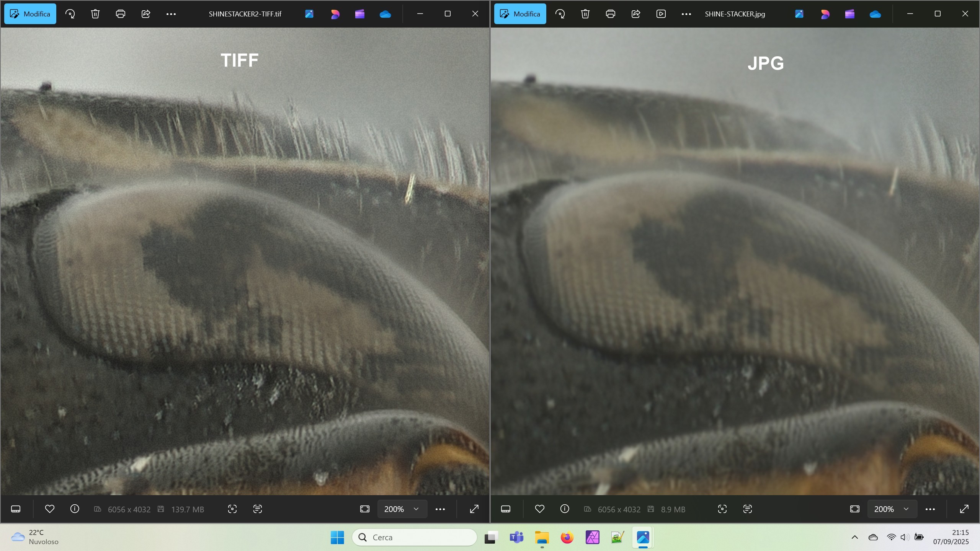Open Clipchamp icon in JPG title bar
This screenshot has width=980, height=551.
[850, 14]
